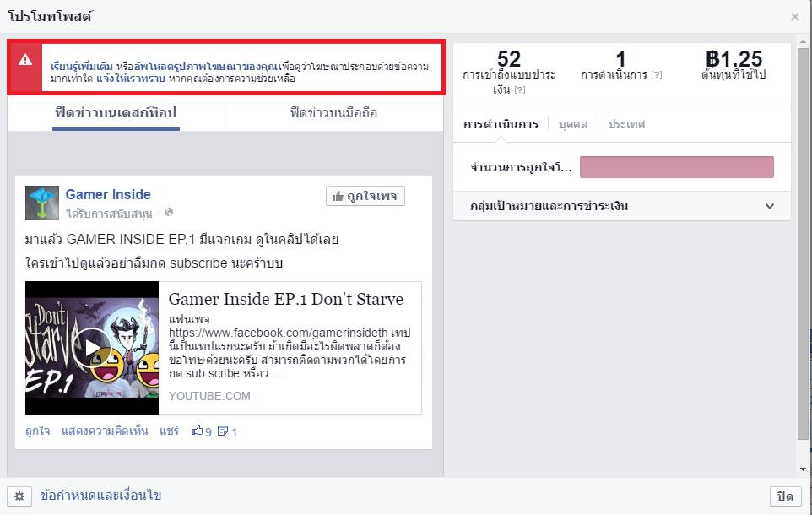Click the scrollbar down arrow
The width and height of the screenshot is (812, 515).
pyautogui.click(x=803, y=470)
